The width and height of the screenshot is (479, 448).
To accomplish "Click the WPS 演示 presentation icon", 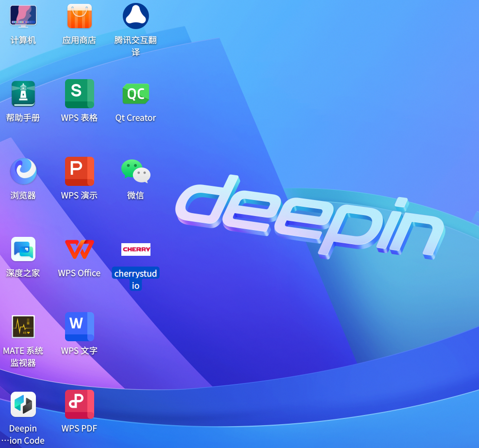I will point(80,171).
